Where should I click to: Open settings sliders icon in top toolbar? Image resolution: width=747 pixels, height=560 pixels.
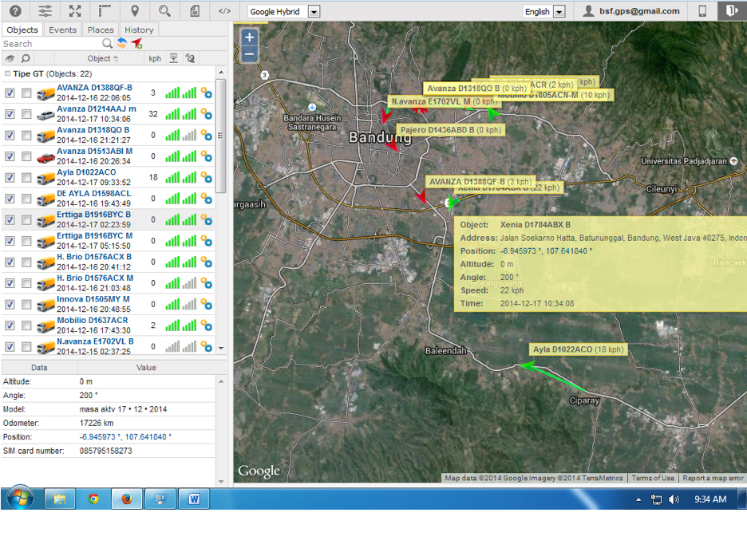(x=45, y=10)
